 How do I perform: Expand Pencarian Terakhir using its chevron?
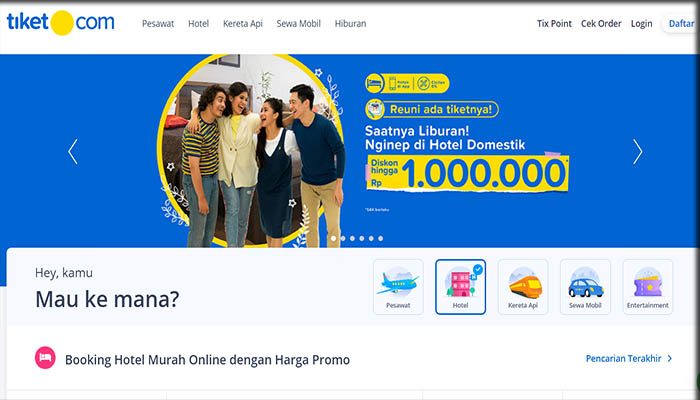pyautogui.click(x=669, y=358)
